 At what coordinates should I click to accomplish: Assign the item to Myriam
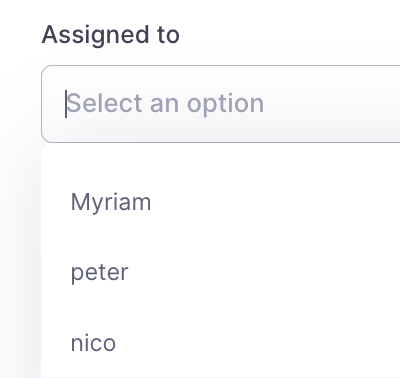[221, 202]
